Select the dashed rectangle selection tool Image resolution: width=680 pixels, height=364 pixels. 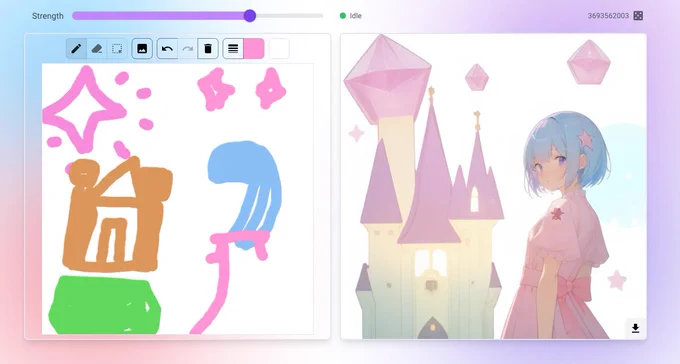point(117,49)
